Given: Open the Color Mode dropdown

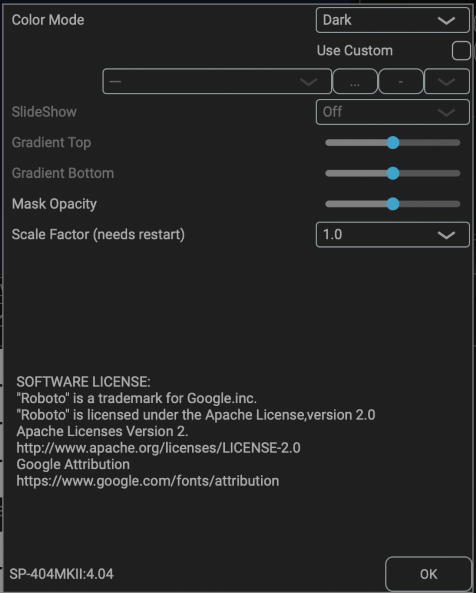Looking at the screenshot, I should coord(392,20).
